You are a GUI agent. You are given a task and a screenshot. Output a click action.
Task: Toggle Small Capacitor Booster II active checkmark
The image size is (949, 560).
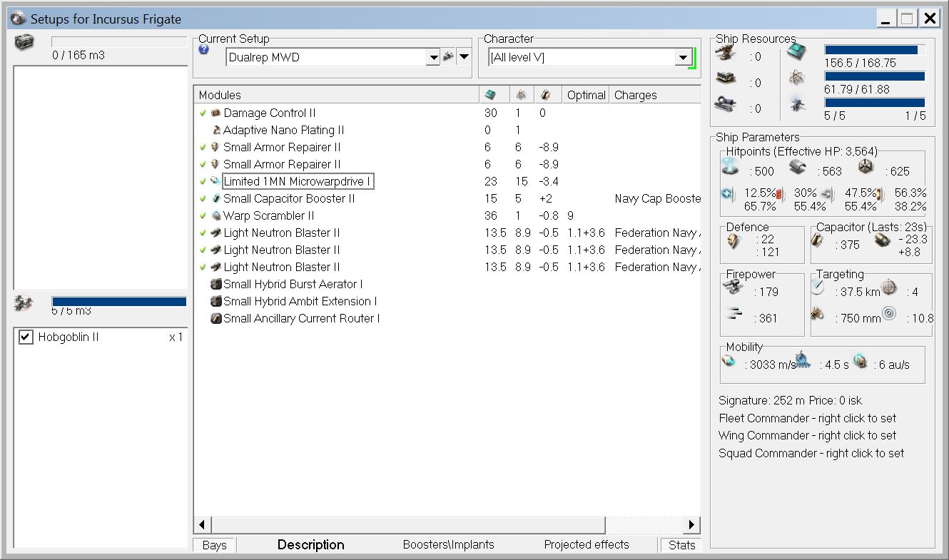click(203, 198)
